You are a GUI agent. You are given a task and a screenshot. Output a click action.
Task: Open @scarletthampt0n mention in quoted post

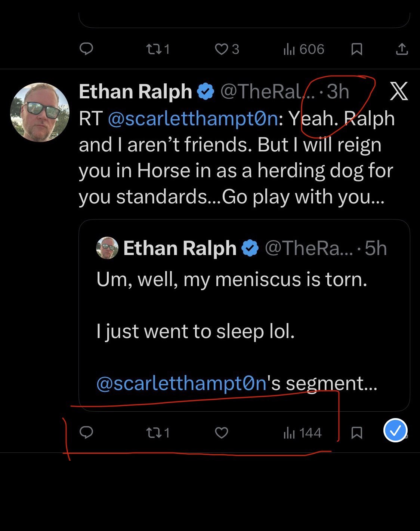pyautogui.click(x=181, y=383)
